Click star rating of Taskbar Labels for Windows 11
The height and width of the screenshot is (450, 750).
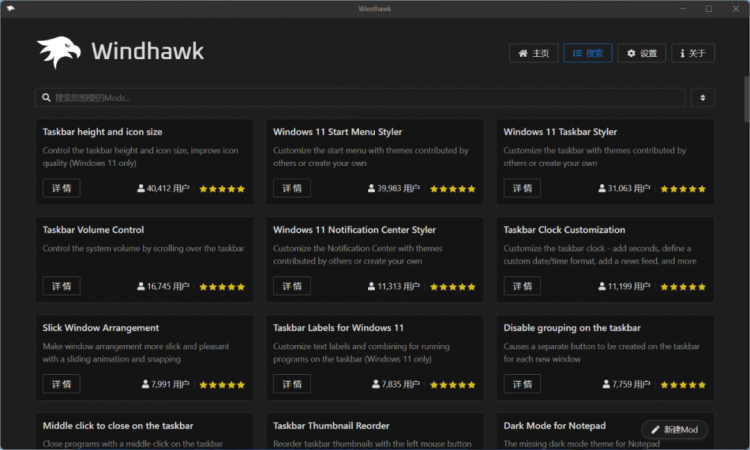452,385
